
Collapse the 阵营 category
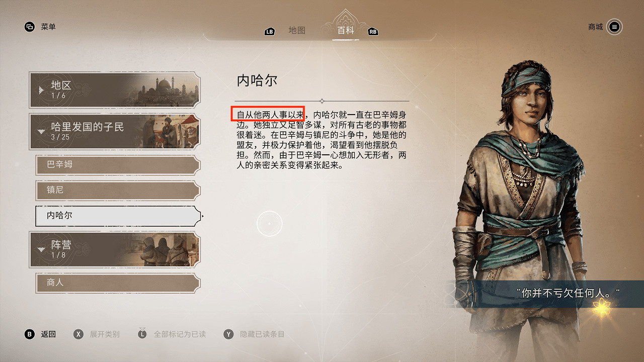click(115, 249)
